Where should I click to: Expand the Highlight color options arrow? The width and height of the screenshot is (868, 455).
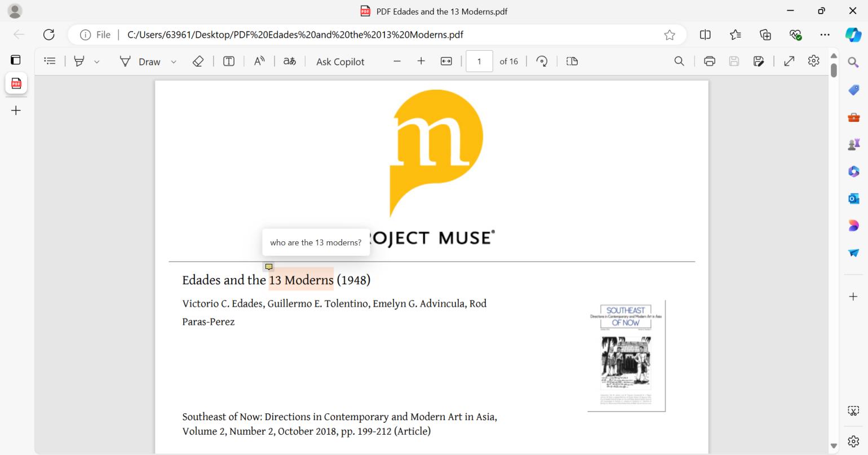coord(96,62)
